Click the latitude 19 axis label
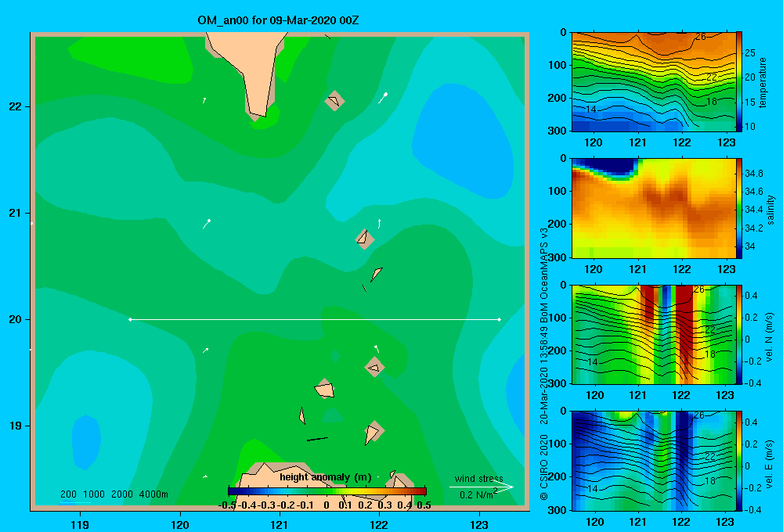This screenshot has width=783, height=532. coord(16,426)
